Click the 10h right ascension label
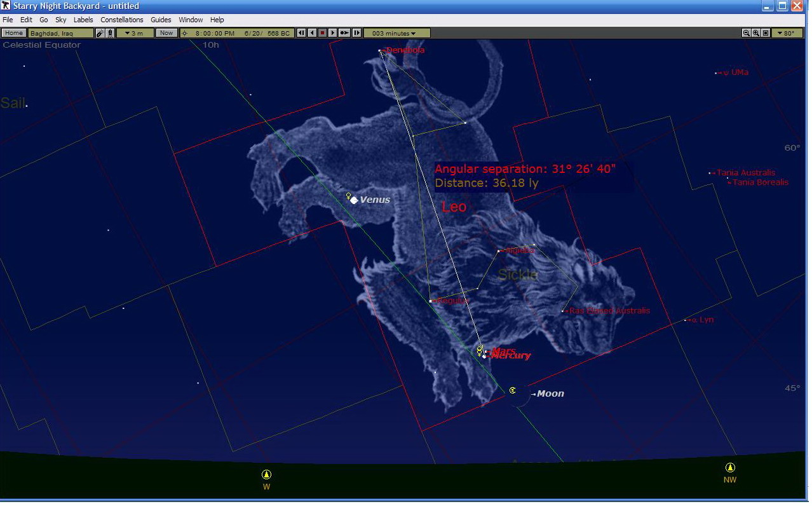This screenshot has width=812, height=506. pos(210,45)
